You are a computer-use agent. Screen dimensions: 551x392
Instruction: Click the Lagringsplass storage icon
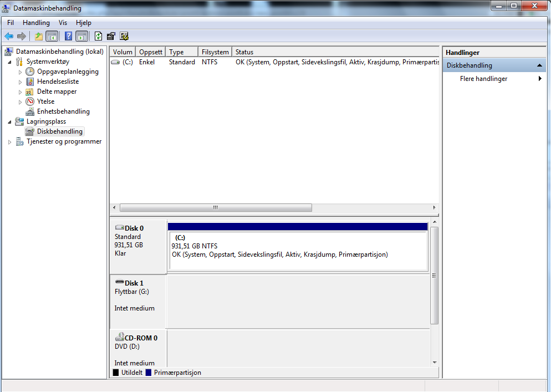tap(19, 121)
